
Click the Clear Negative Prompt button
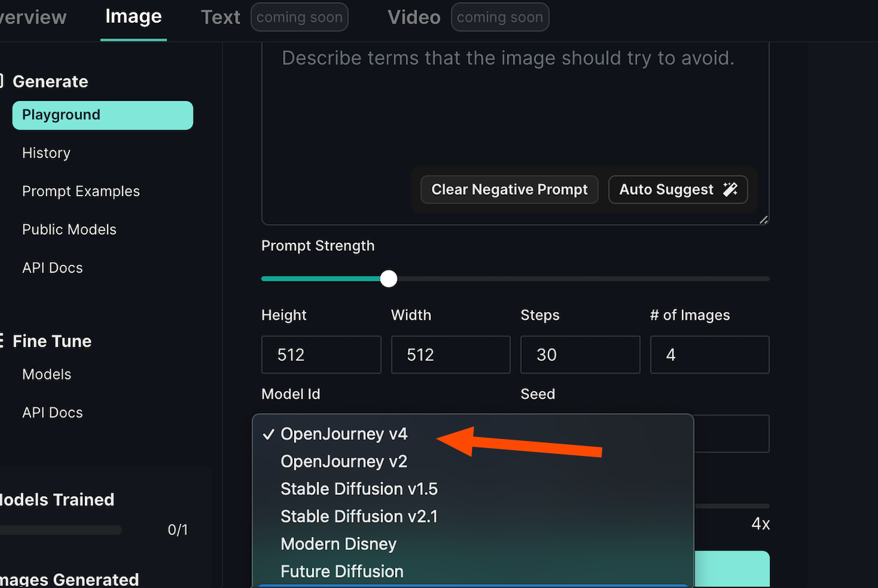point(510,190)
